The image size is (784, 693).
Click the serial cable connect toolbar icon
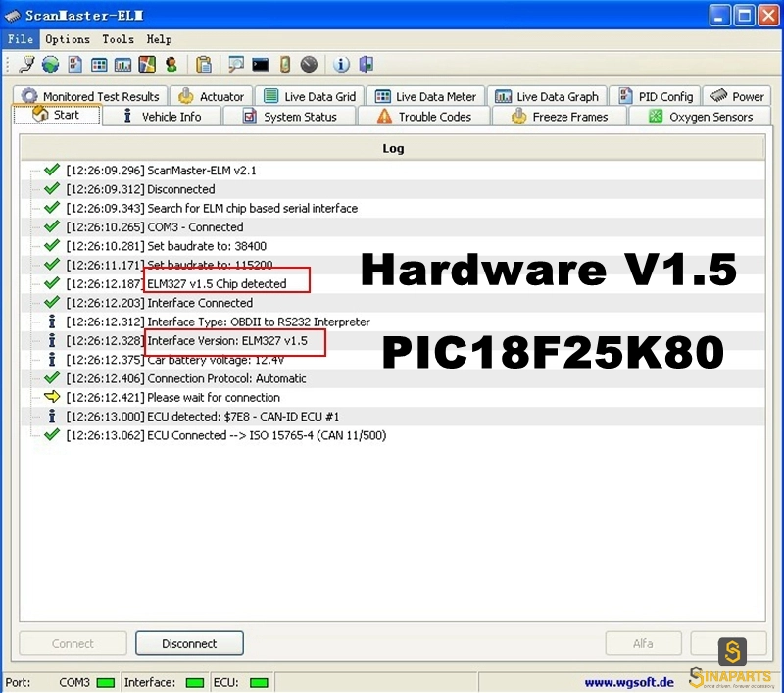(x=26, y=64)
